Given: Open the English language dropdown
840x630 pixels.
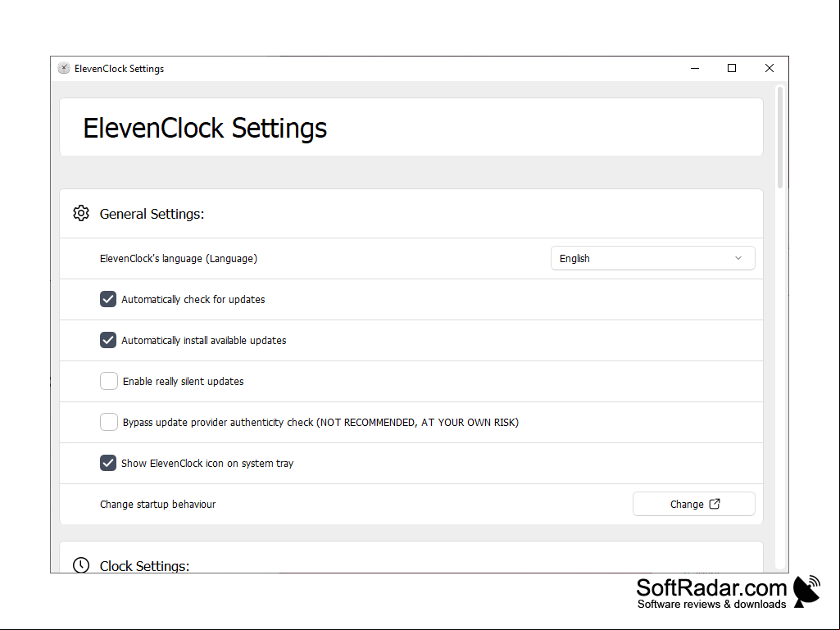Looking at the screenshot, I should [x=652, y=258].
